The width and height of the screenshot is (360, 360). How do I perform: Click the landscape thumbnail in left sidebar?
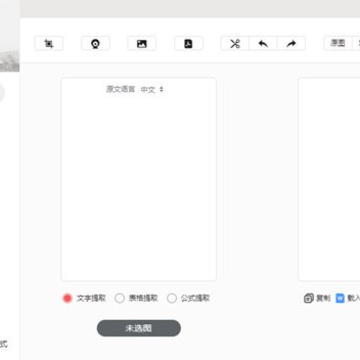point(10,36)
